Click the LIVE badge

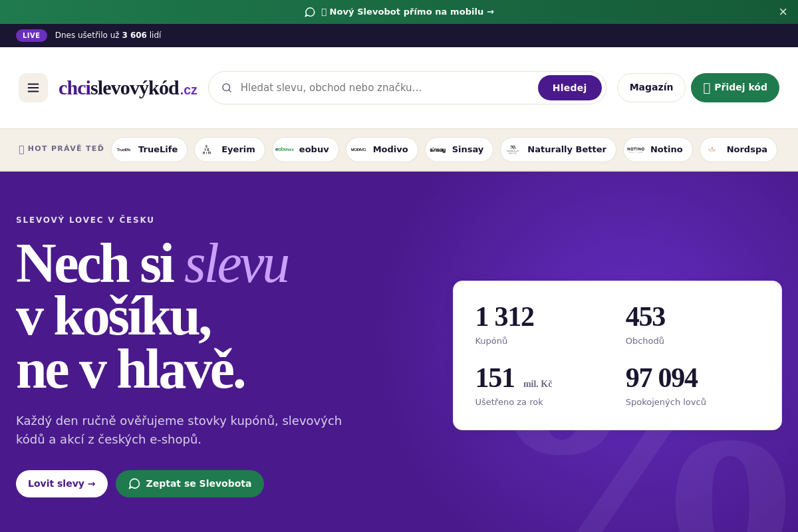pyautogui.click(x=31, y=35)
